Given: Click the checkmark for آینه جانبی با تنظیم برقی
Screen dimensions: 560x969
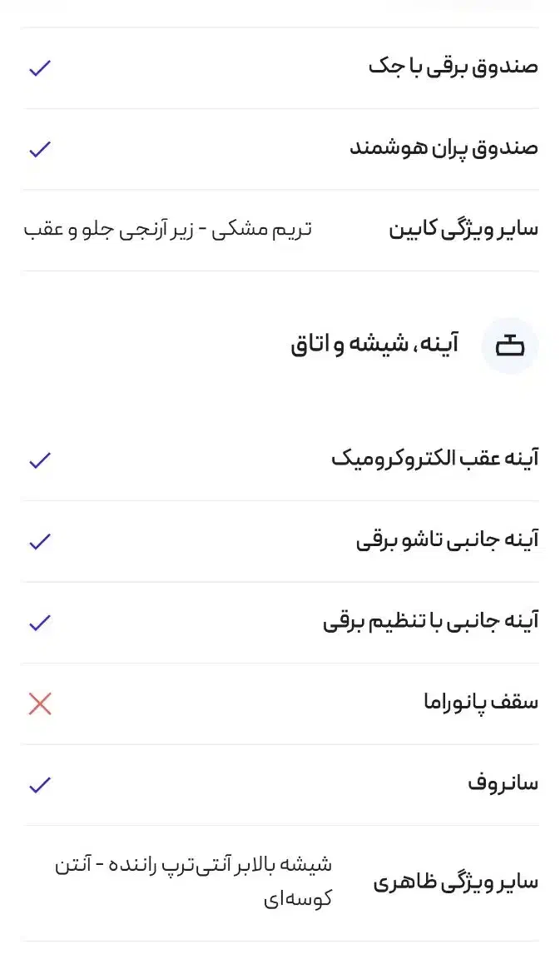Looking at the screenshot, I should (x=39, y=622).
